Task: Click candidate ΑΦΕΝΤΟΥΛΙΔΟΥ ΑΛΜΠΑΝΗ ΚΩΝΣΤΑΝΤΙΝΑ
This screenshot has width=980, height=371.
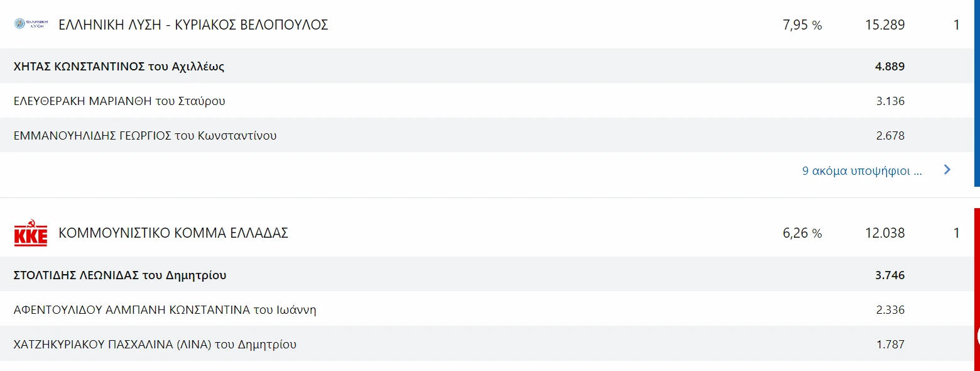Action: pos(165,309)
